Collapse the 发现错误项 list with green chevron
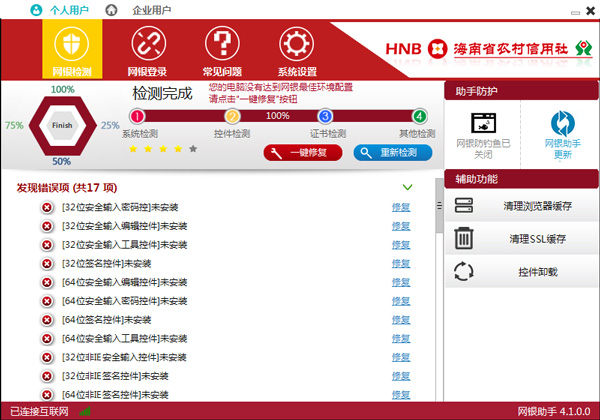This screenshot has height=420, width=600. pos(408,187)
